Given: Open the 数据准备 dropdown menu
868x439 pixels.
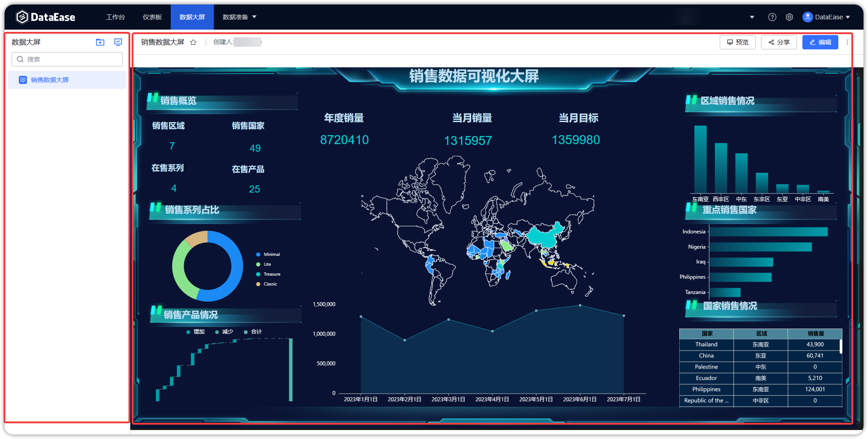Looking at the screenshot, I should 239,17.
